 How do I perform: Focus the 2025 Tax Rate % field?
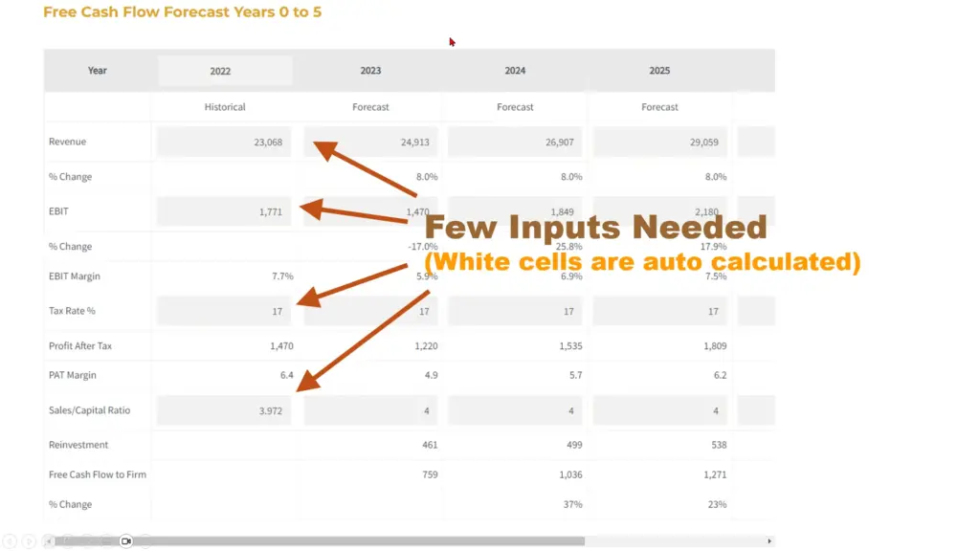(x=659, y=311)
